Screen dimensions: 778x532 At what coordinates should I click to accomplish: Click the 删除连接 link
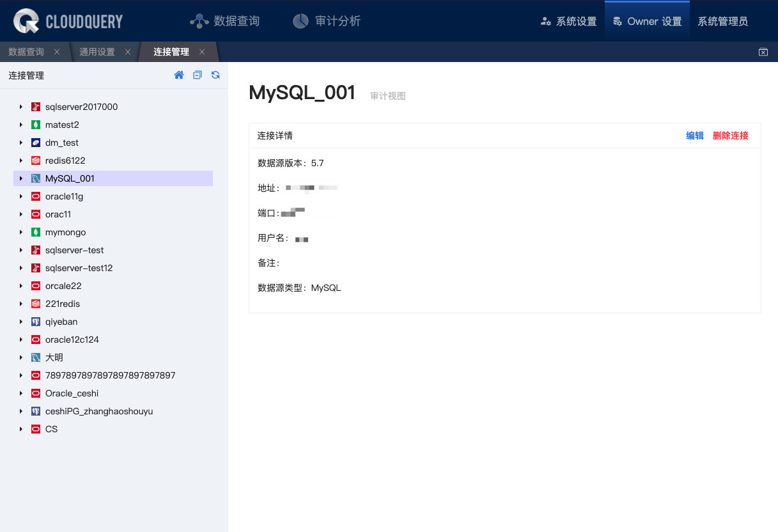(731, 136)
